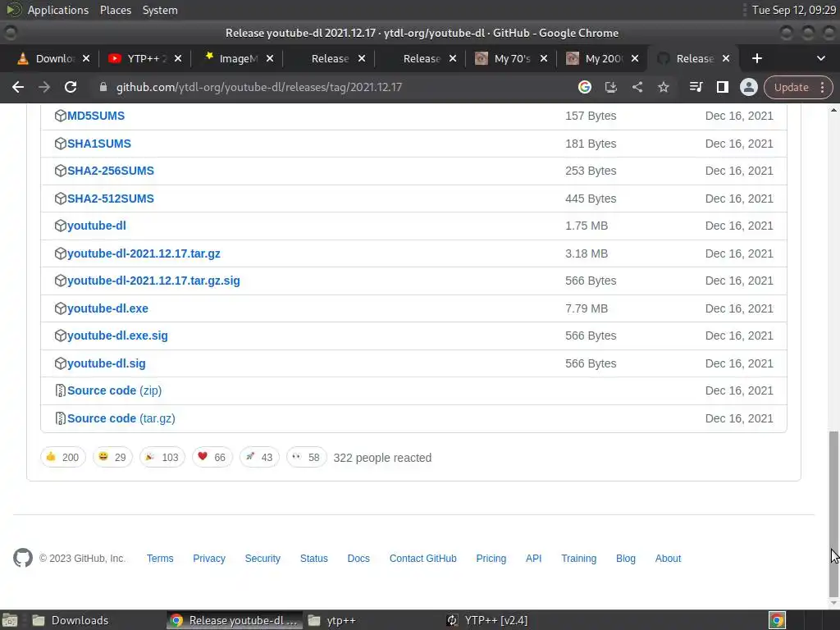React with laugh emoji showing 29
The height and width of the screenshot is (630, 840).
point(112,457)
